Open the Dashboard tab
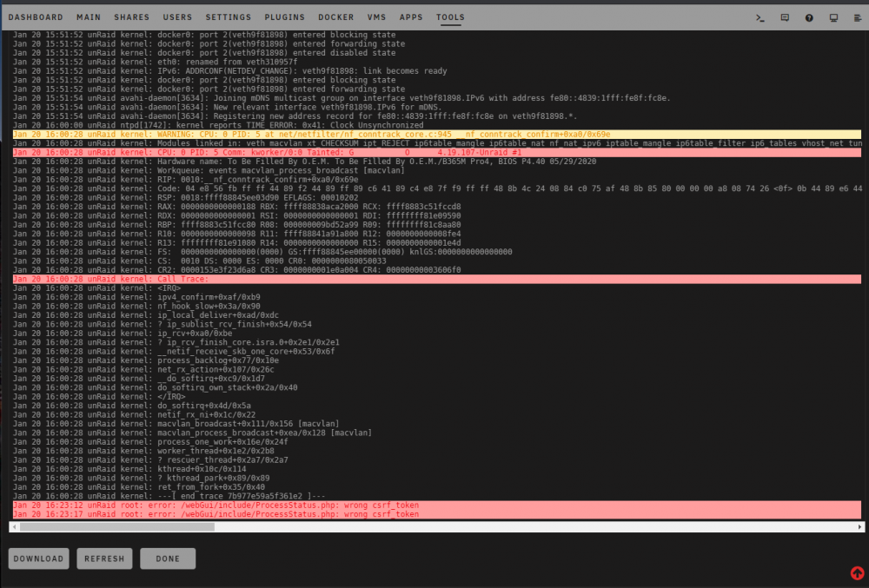Image resolution: width=869 pixels, height=588 pixels. [36, 17]
